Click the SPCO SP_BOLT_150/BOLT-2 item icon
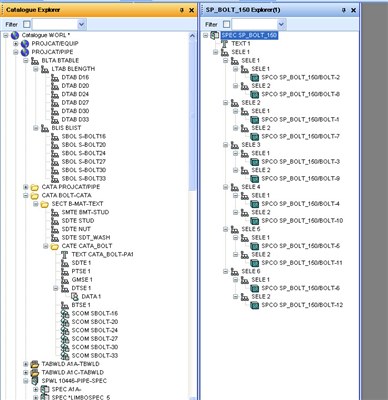This screenshot has height=400, width=388. tap(255, 78)
